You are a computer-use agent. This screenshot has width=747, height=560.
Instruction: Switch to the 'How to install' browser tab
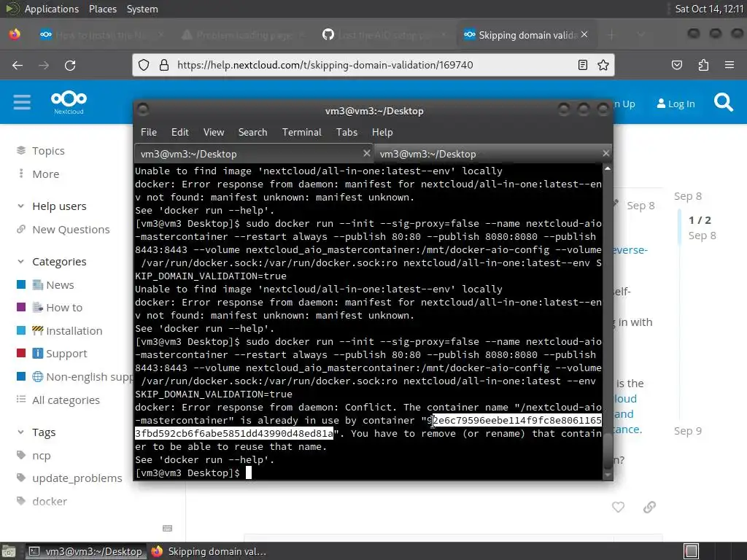tap(101, 35)
